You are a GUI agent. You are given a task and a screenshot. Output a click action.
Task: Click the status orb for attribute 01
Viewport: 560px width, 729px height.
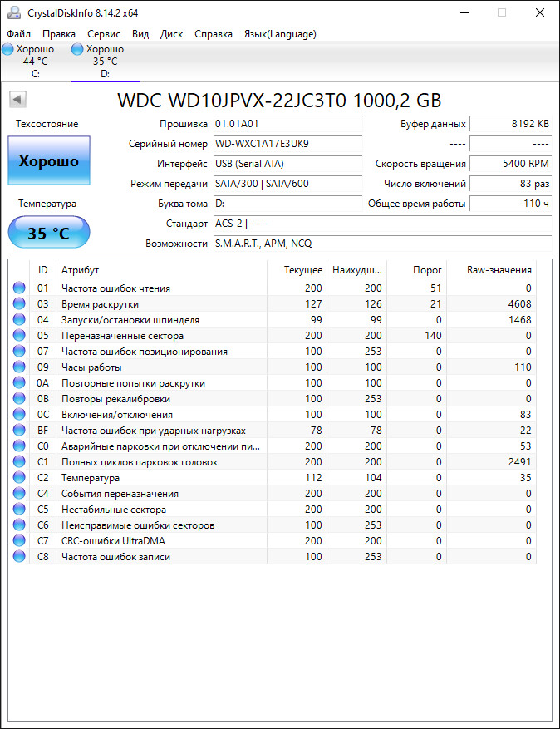(x=19, y=288)
